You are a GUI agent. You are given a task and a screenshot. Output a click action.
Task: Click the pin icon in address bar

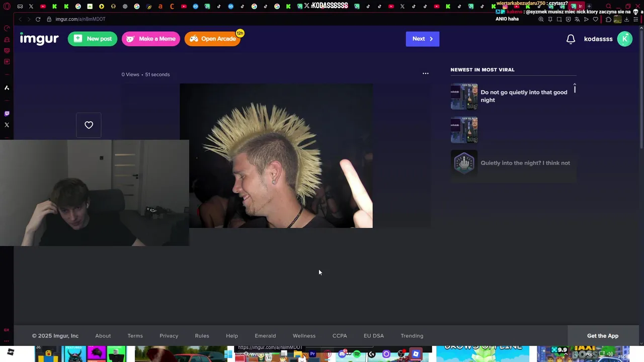click(x=550, y=19)
